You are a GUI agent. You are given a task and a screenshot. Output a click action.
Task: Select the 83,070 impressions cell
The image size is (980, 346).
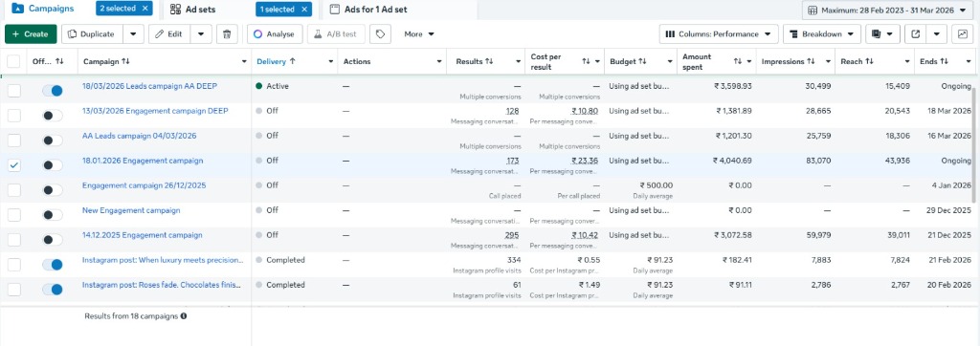pyautogui.click(x=818, y=161)
